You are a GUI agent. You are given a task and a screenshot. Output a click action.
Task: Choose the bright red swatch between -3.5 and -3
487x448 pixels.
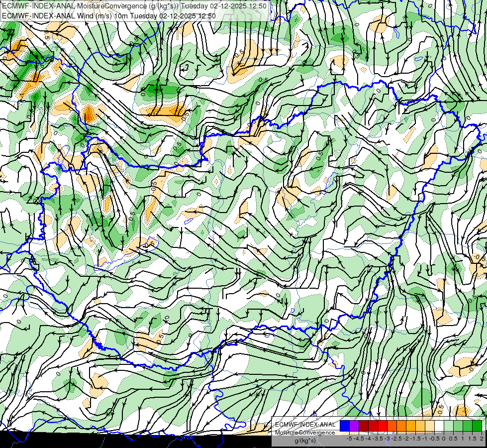pos(383,426)
